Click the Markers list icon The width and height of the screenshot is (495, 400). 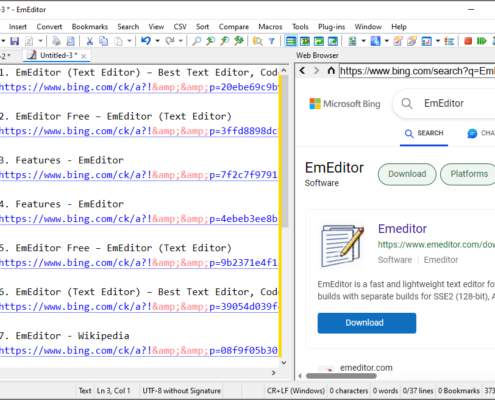pyautogui.click(x=449, y=41)
